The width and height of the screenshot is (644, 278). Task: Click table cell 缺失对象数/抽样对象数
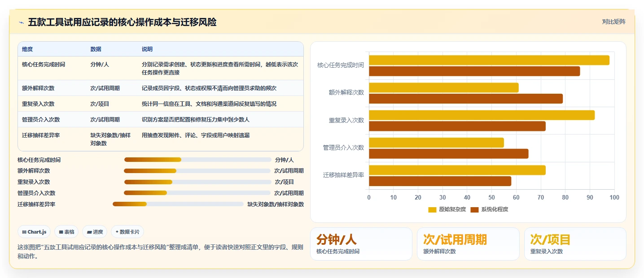(x=110, y=139)
